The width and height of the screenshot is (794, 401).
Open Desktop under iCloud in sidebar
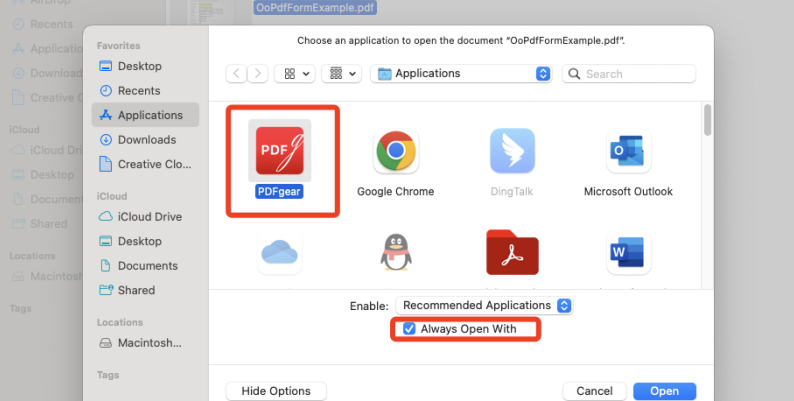[145, 241]
